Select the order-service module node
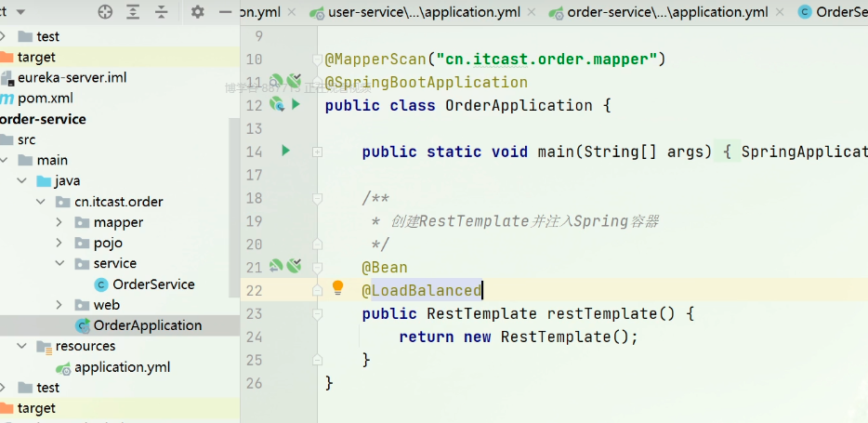Viewport: 868px width, 423px height. pos(43,119)
